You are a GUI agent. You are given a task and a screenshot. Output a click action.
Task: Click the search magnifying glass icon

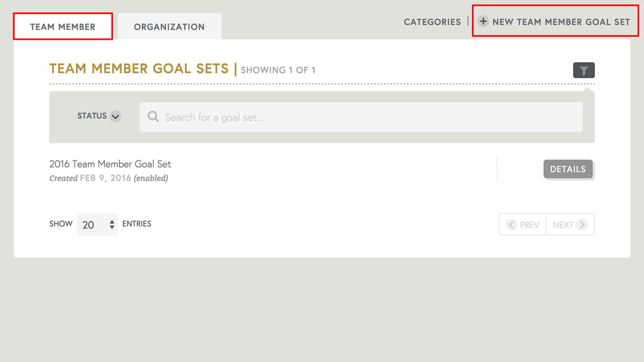(x=152, y=117)
